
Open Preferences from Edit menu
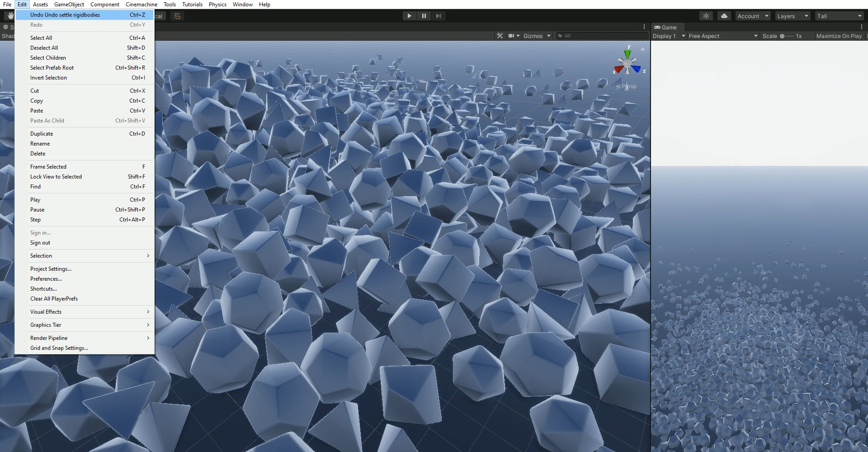85,279
